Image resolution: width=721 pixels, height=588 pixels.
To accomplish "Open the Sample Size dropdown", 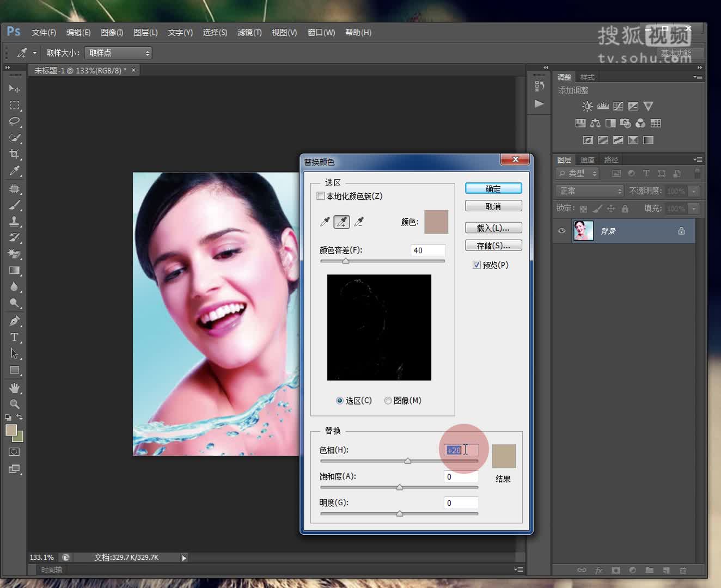I will pyautogui.click(x=118, y=53).
